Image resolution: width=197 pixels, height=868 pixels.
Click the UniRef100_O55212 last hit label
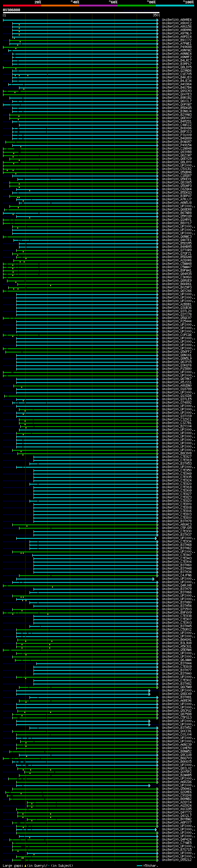point(176,860)
